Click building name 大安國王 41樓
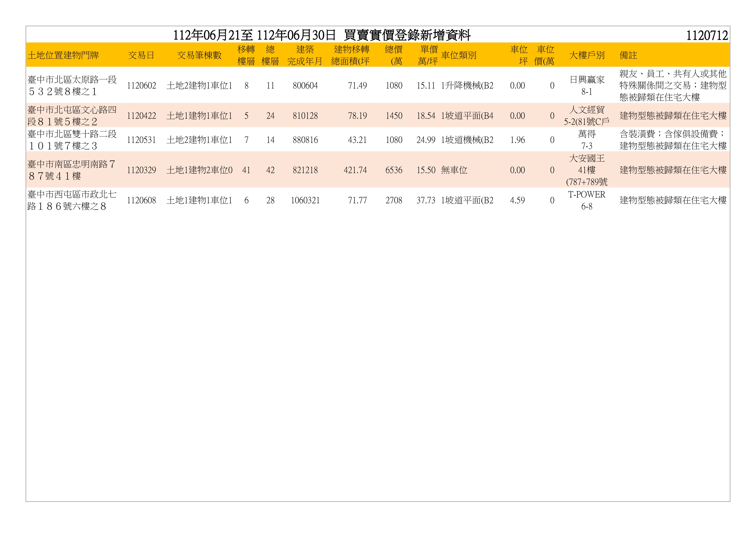 tap(587, 170)
